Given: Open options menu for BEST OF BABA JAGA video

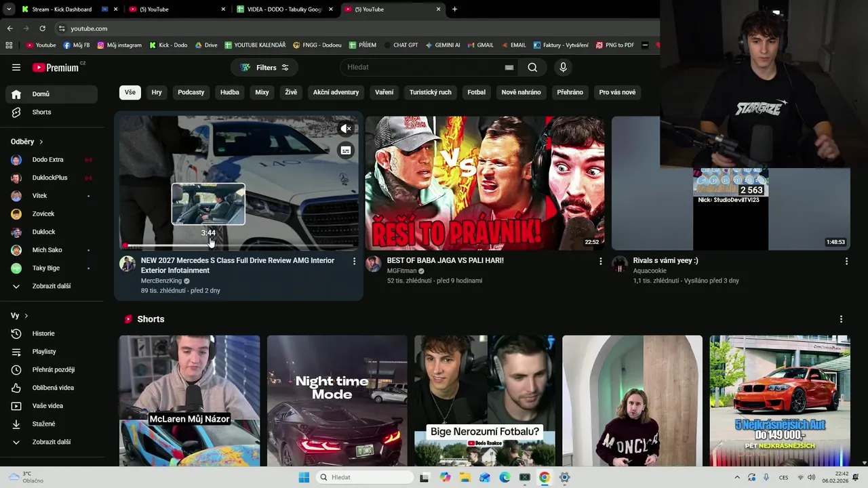Looking at the screenshot, I should [600, 261].
